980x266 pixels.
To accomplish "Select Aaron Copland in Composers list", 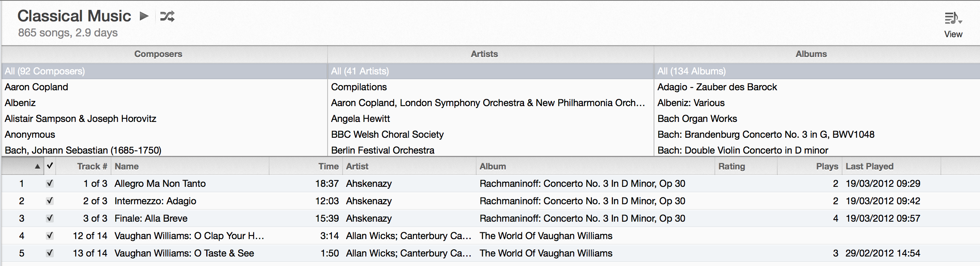I will [36, 87].
